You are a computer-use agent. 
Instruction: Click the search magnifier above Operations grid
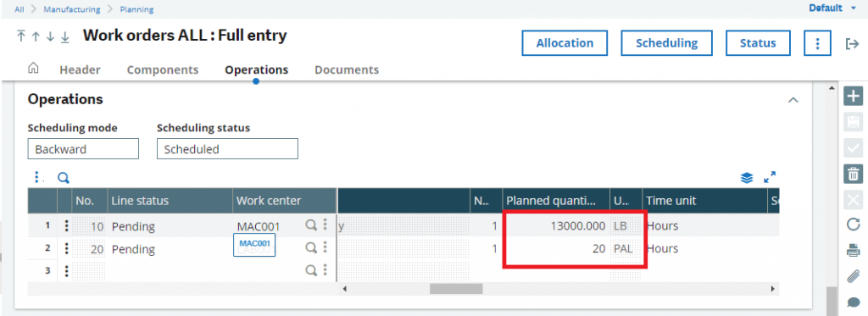pos(64,178)
